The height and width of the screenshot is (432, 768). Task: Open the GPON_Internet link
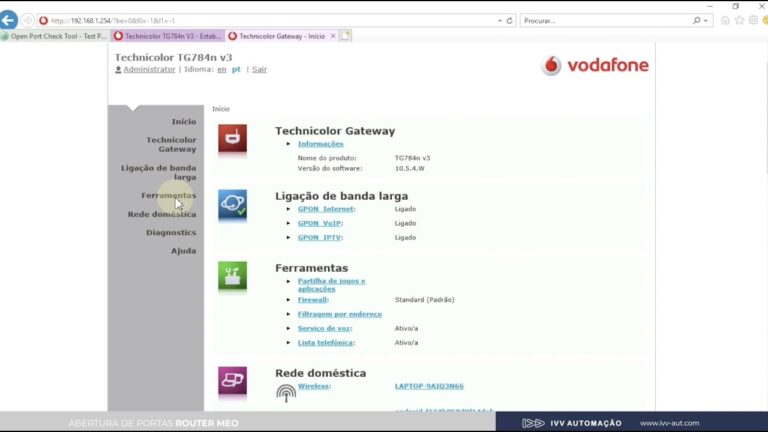click(326, 209)
